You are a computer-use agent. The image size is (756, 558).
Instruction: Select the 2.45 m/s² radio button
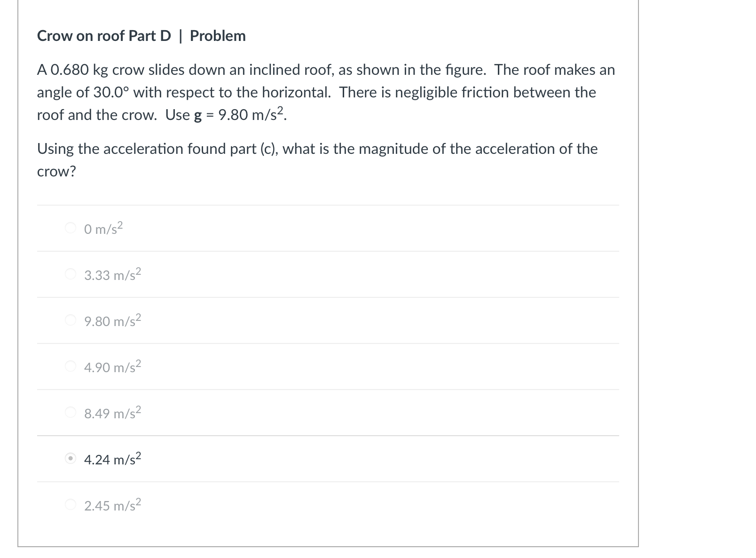(70, 505)
